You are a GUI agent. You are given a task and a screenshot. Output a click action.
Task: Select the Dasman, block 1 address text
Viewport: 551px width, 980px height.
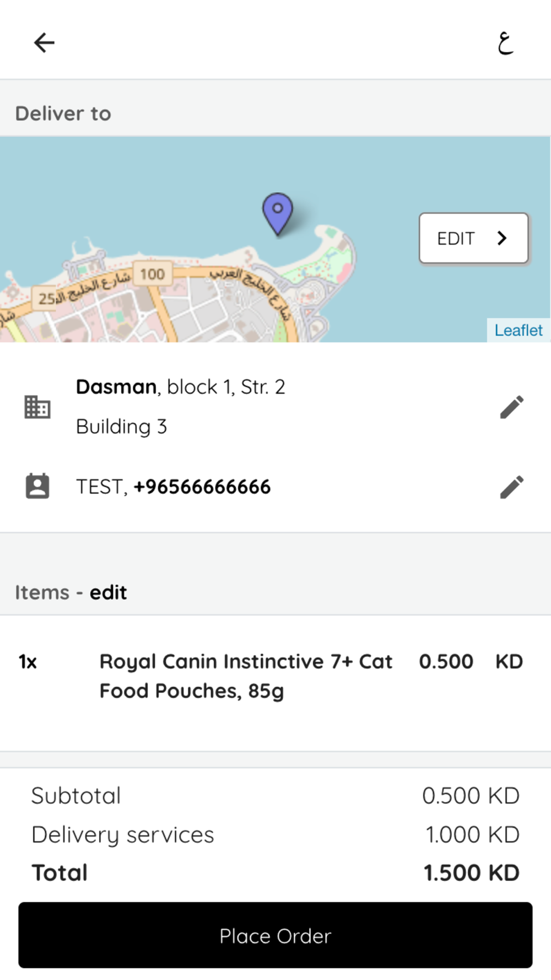point(180,387)
